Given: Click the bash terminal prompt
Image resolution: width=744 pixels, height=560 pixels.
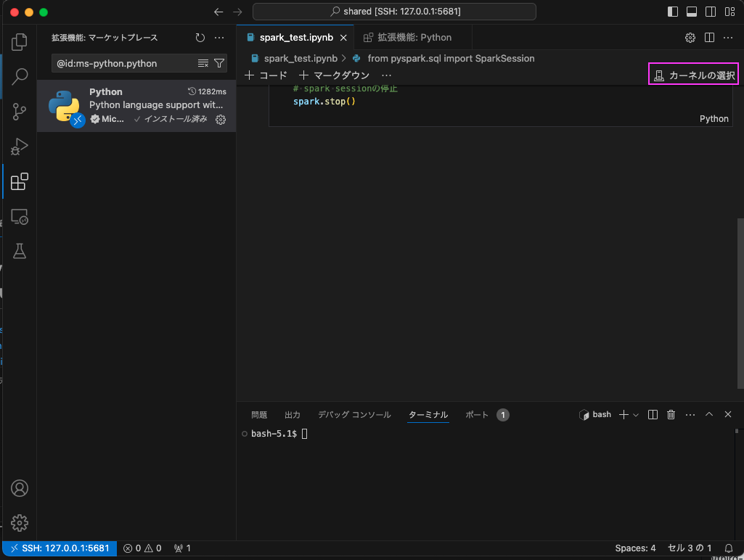Looking at the screenshot, I should (274, 433).
